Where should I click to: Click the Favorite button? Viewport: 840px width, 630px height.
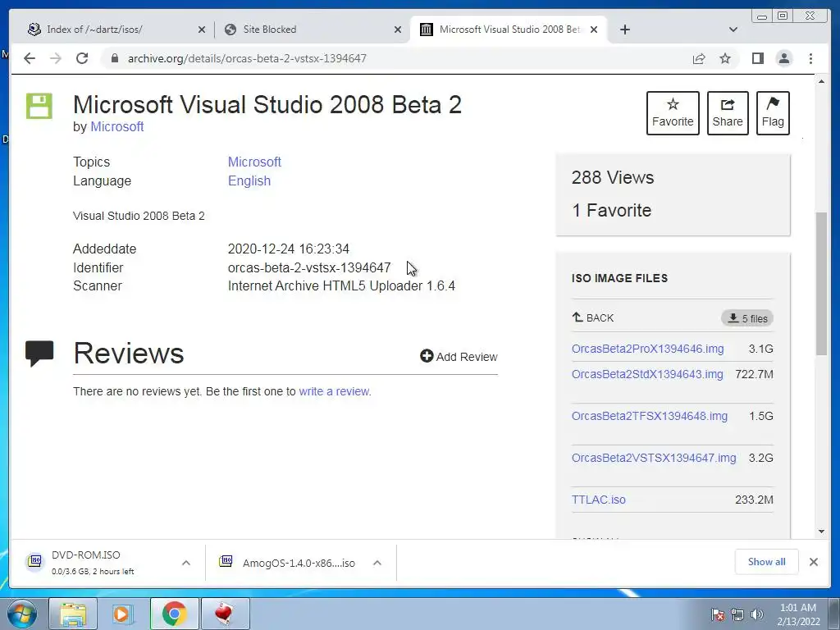[673, 113]
